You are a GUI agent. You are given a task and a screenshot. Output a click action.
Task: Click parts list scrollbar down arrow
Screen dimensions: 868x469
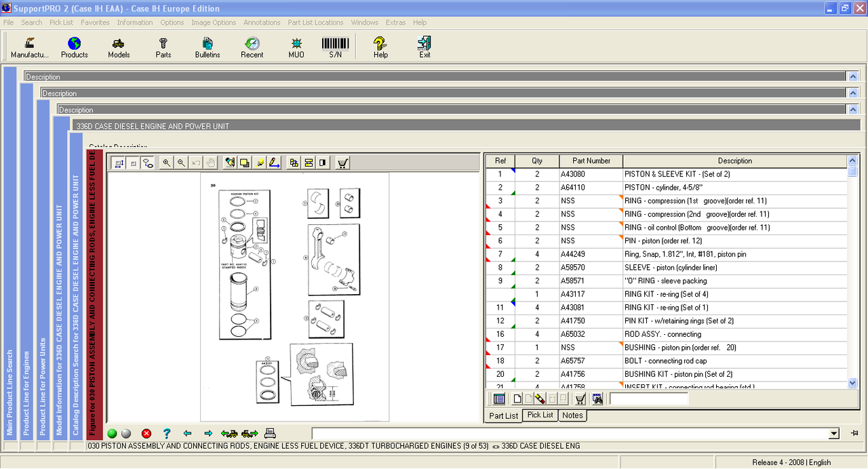click(853, 383)
